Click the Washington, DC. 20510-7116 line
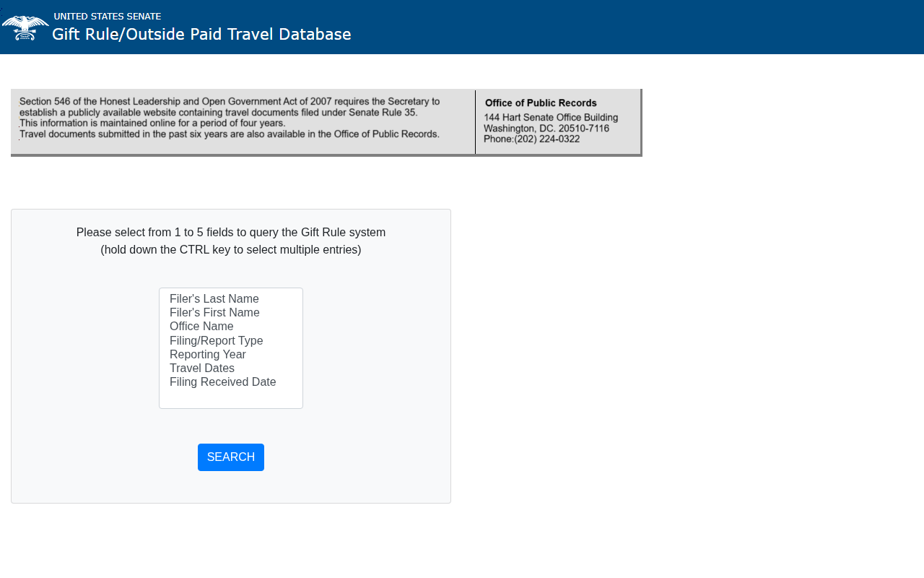This screenshot has width=924, height=578. pyautogui.click(x=546, y=129)
